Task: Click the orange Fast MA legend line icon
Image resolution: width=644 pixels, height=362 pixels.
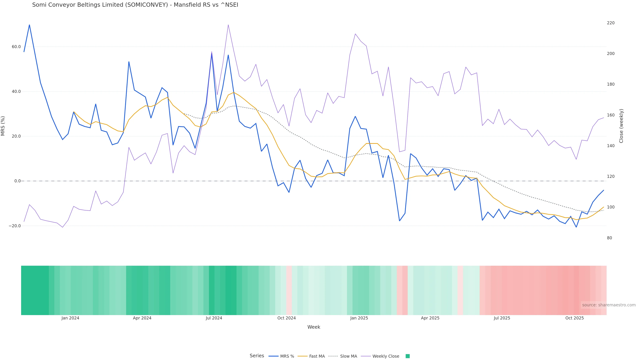Action: point(303,356)
